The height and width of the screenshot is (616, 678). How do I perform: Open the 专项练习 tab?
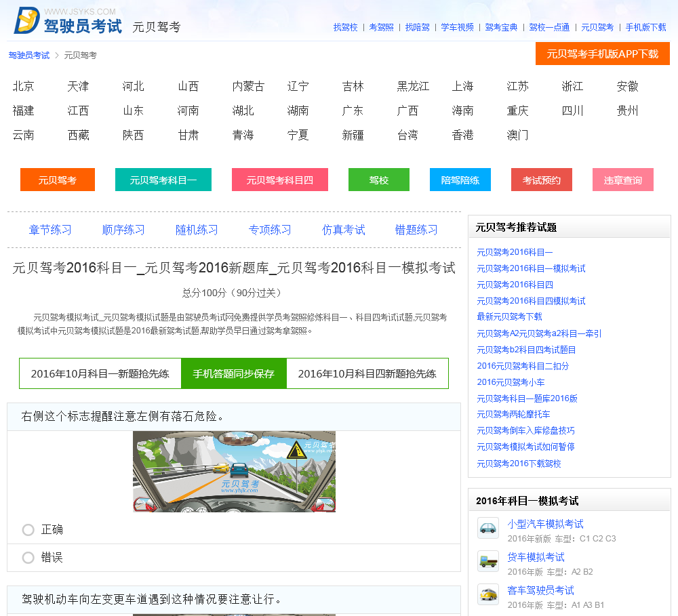click(x=270, y=230)
